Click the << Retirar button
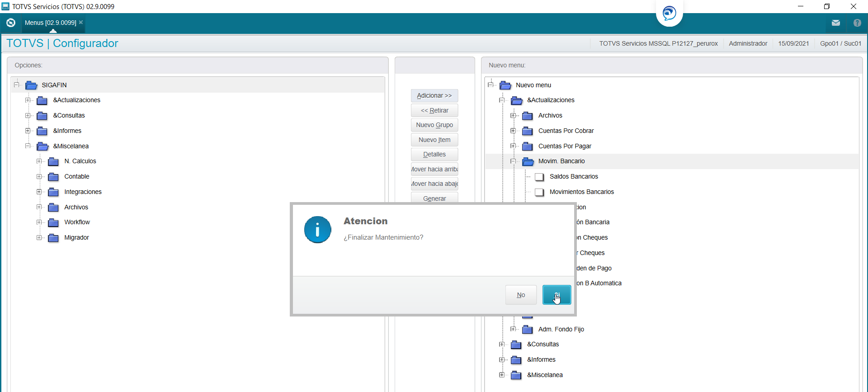 tap(434, 110)
